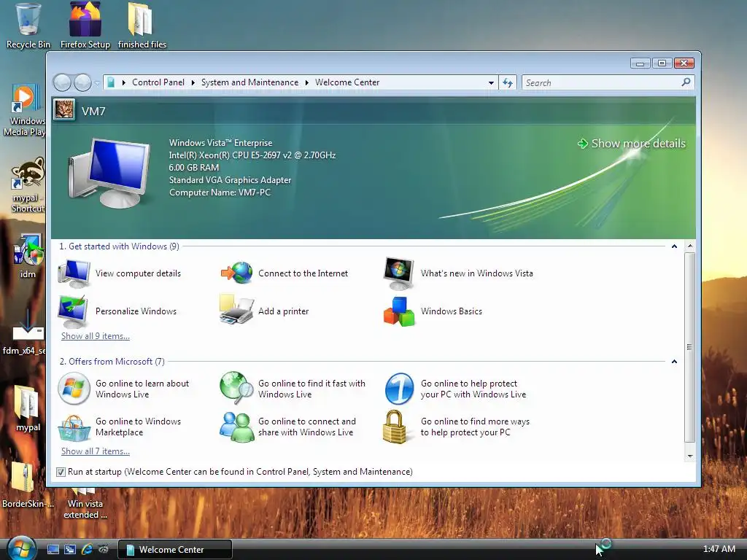
Task: Click Welcome Center breadcrumb segment
Action: [347, 82]
